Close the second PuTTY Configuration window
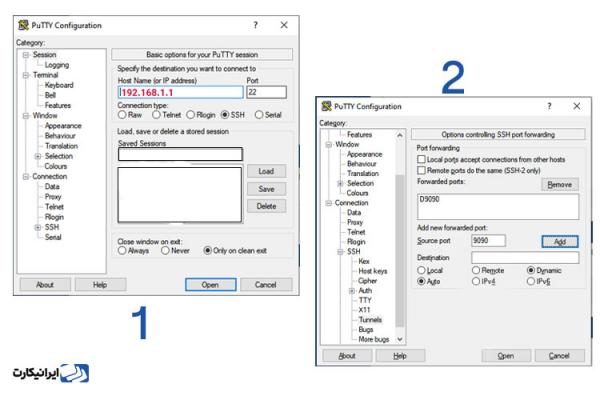Viewport: 600px width, 400px height. 577,106
